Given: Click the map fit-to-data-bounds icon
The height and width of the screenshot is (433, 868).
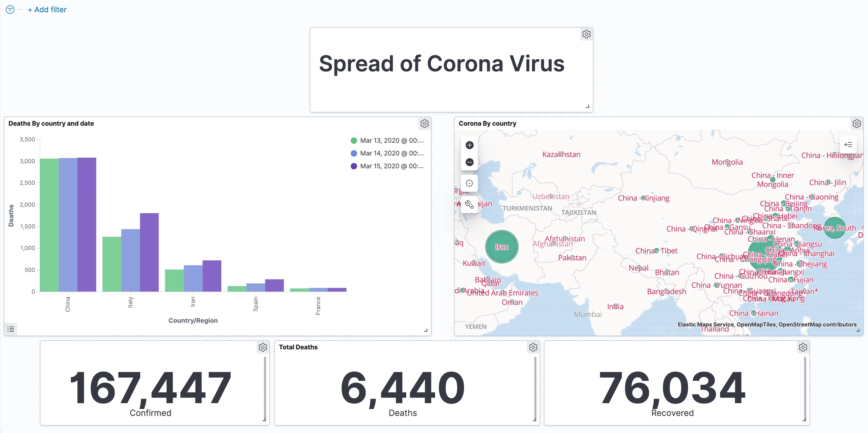Looking at the screenshot, I should click(469, 183).
